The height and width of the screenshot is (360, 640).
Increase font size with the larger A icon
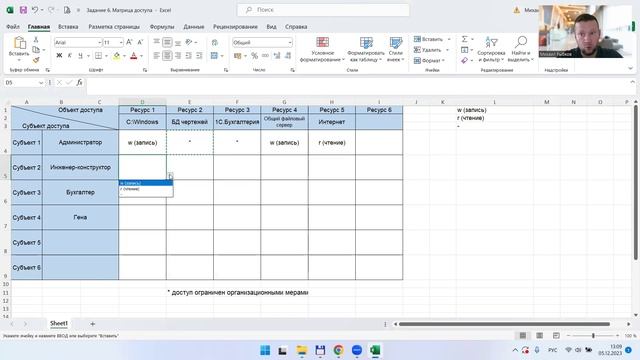(x=129, y=42)
